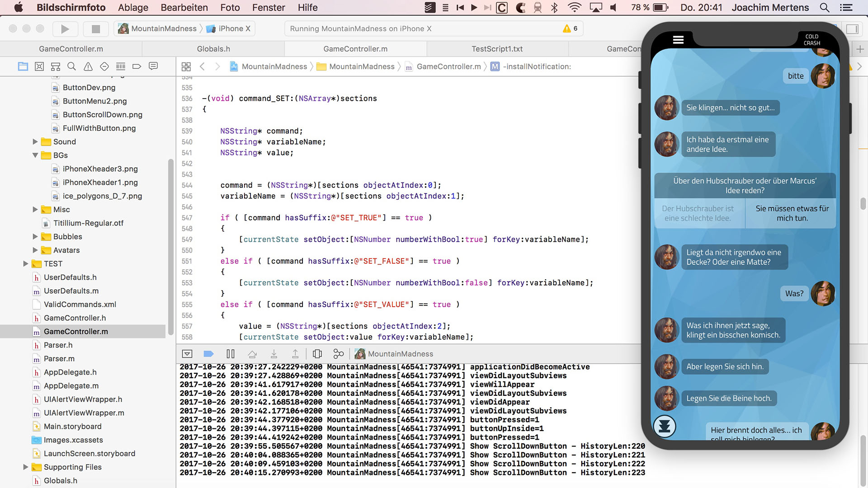Viewport: 868px width, 488px height.
Task: Step into in debugger
Action: pyautogui.click(x=274, y=354)
